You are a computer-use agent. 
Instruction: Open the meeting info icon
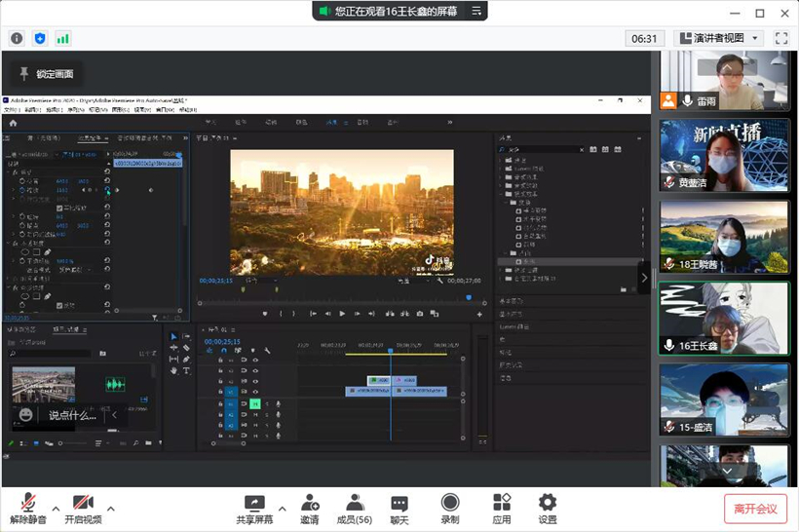coord(17,38)
